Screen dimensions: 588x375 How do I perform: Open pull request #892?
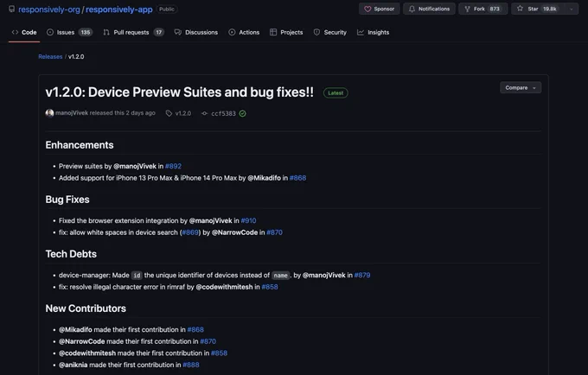click(173, 166)
